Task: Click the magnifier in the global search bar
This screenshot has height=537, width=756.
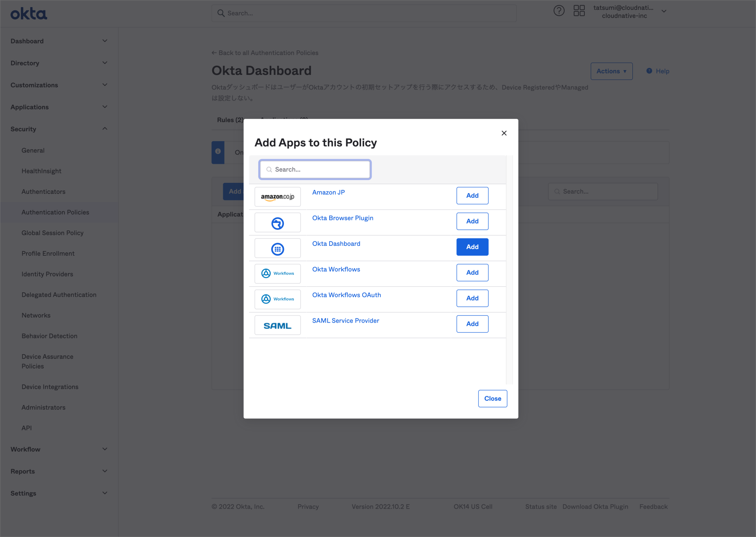Action: point(221,13)
